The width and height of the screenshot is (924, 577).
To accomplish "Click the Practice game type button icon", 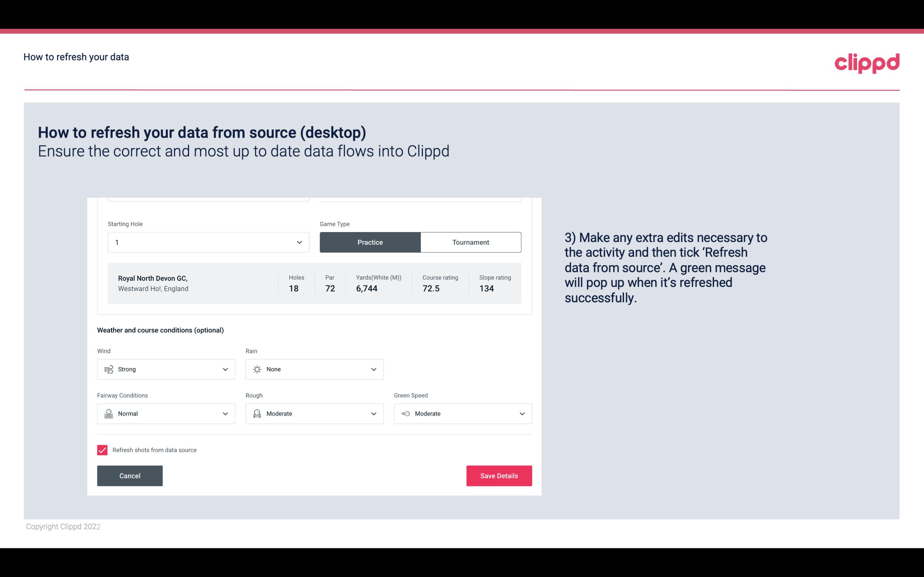I will click(x=371, y=242).
